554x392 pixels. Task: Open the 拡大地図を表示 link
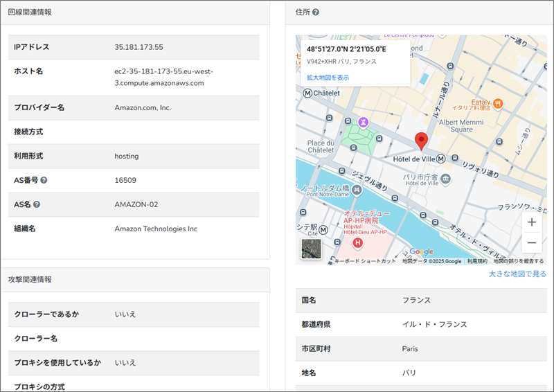328,78
